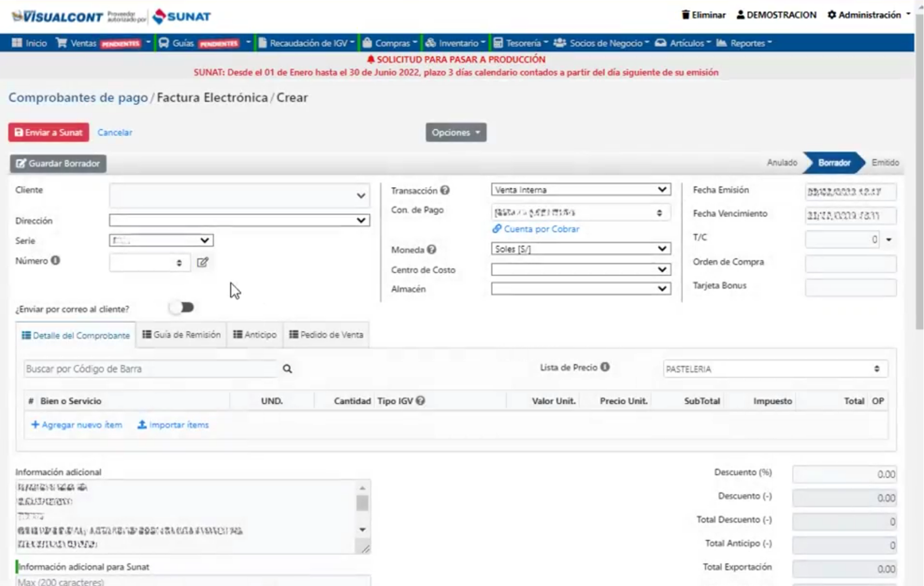Open the Almacén dropdown
The width and height of the screenshot is (924, 586).
581,289
